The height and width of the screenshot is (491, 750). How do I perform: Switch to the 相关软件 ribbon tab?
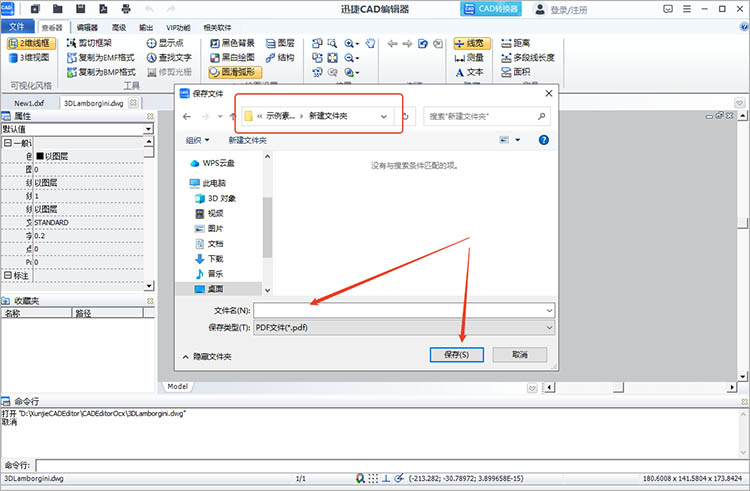(x=217, y=28)
